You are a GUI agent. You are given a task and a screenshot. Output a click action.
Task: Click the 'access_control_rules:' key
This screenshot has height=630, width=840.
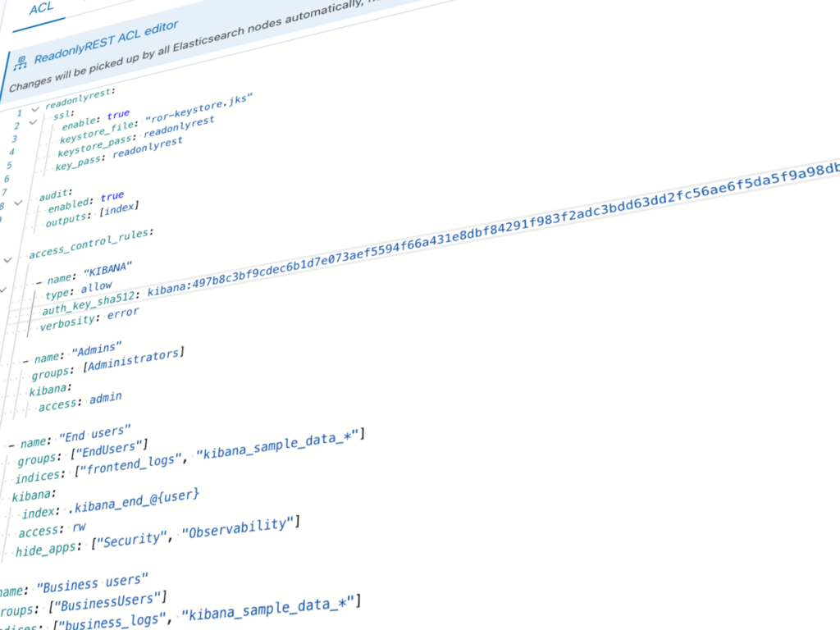click(91, 244)
